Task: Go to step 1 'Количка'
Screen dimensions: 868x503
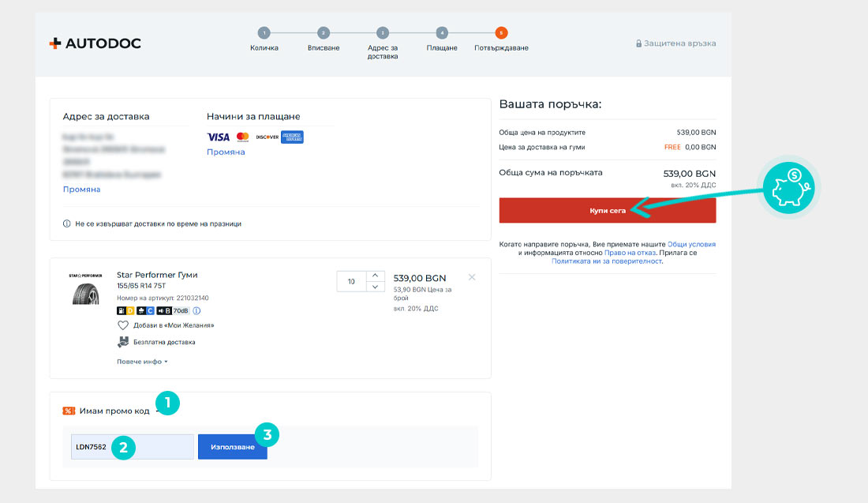Action: click(x=264, y=33)
